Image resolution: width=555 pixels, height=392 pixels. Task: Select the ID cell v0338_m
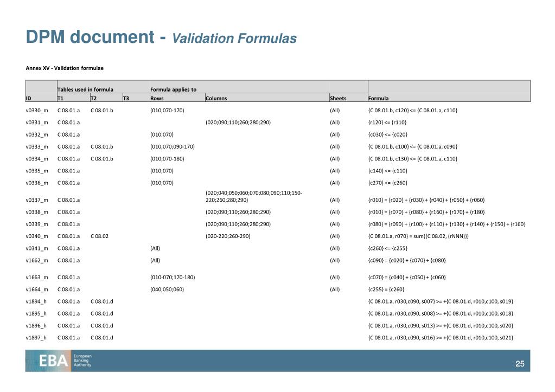(37, 212)
